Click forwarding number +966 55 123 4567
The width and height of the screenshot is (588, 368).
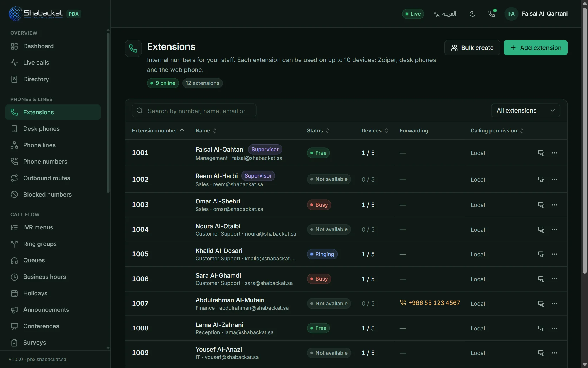430,303
